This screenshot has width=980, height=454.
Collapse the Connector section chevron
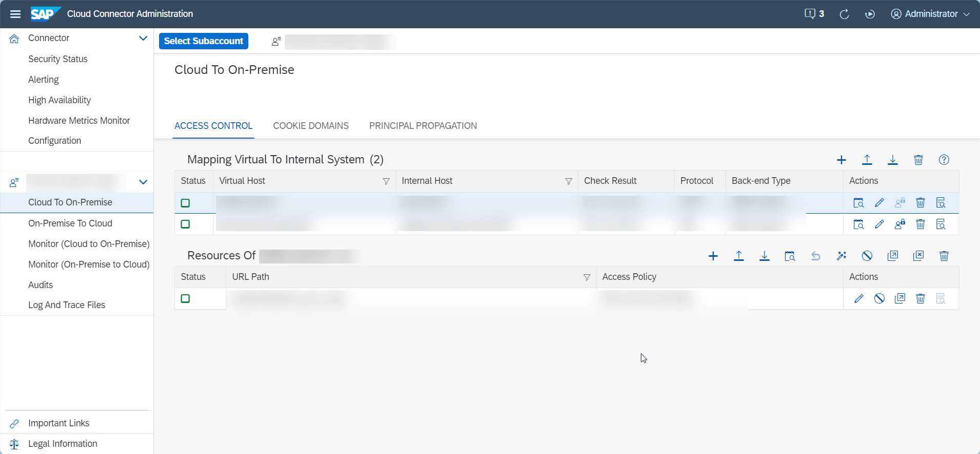[x=143, y=38]
